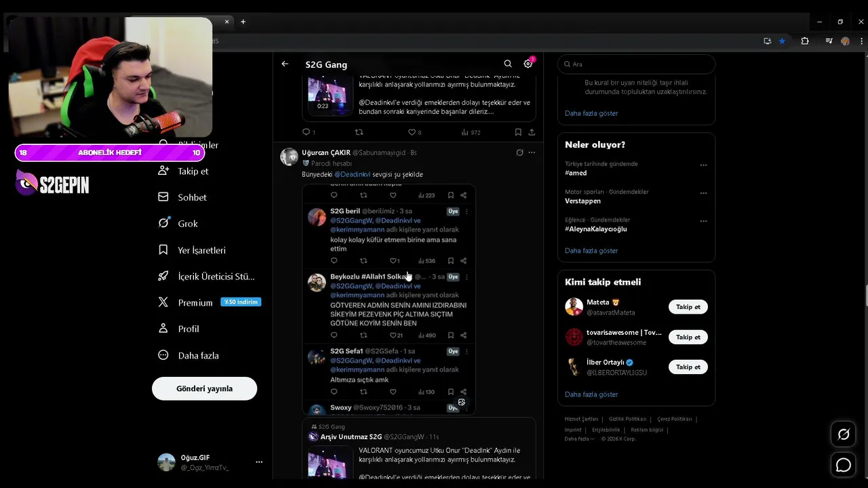Click Daha fazla göster under Neler oluyor
868x488 pixels.
[591, 251]
